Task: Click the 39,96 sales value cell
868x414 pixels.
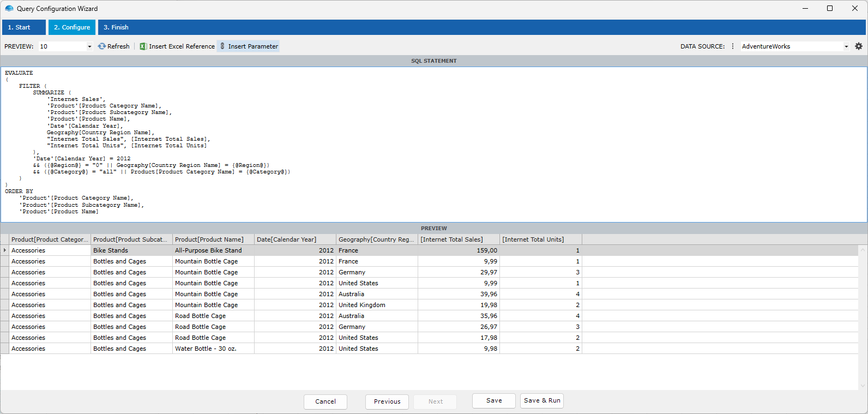Action: click(459, 294)
